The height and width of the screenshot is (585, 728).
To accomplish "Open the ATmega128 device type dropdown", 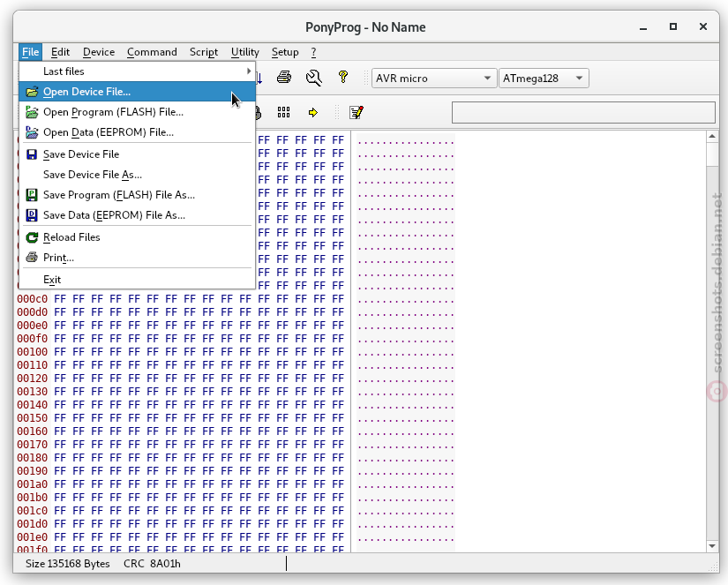I will click(544, 78).
